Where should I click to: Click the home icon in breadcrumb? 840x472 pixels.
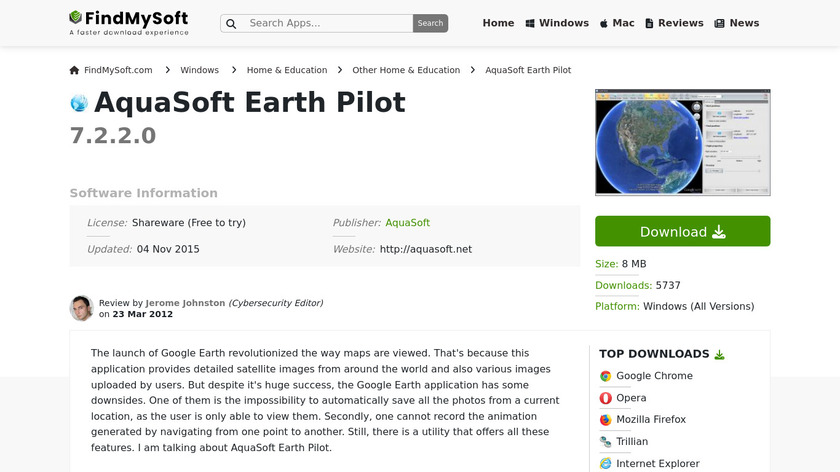pyautogui.click(x=74, y=70)
